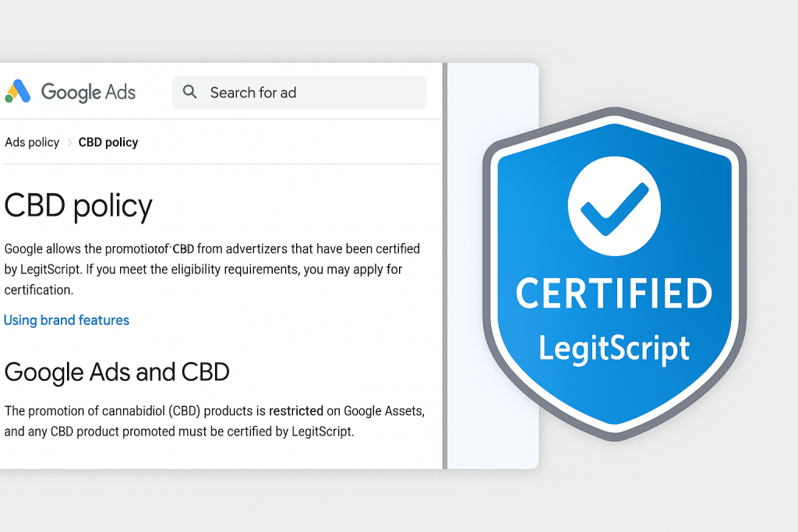798x532 pixels.
Task: Click the CBD policy page heading
Action: (79, 206)
